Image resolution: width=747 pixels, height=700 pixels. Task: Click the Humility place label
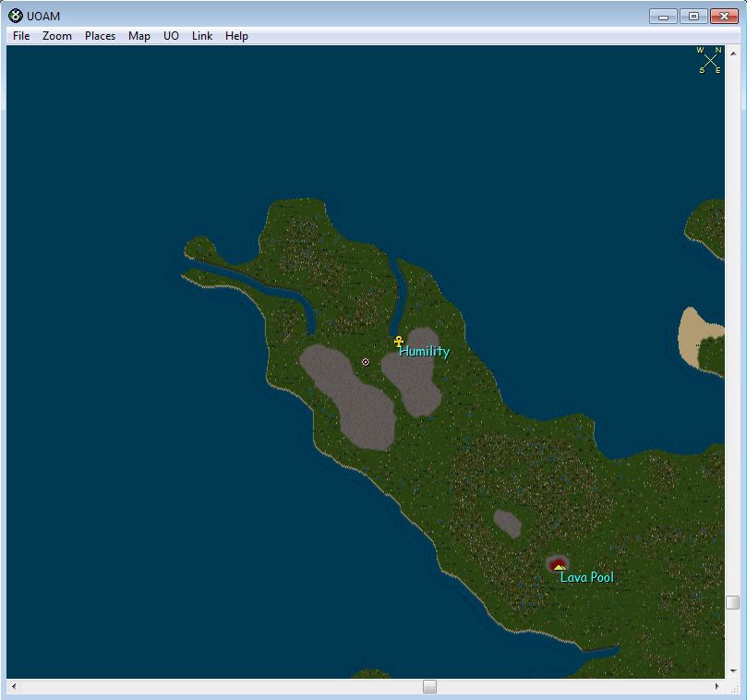pos(425,352)
